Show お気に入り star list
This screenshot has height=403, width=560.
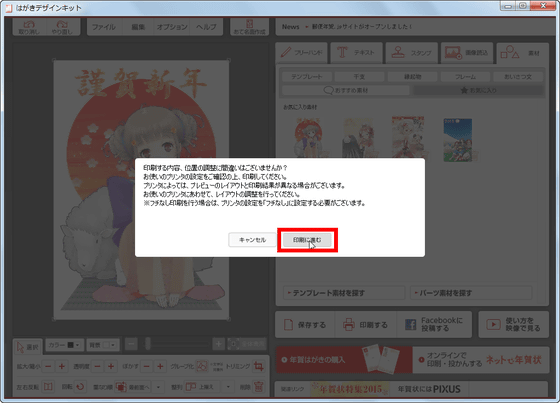pyautogui.click(x=478, y=90)
